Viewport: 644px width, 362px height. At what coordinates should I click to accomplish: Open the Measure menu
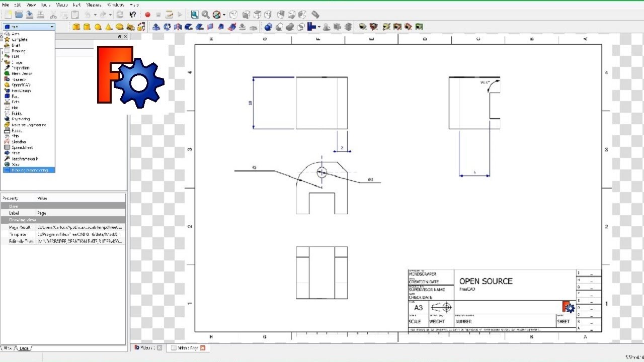point(93,5)
